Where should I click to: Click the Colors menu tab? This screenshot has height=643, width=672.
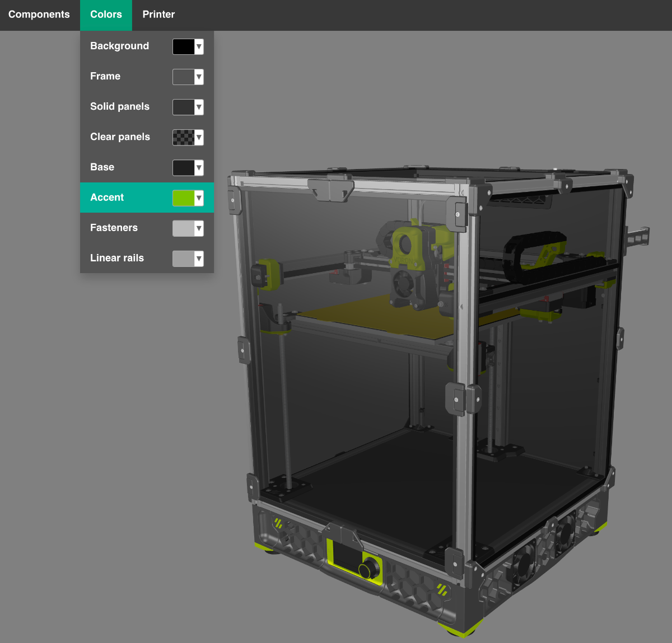coord(106,15)
